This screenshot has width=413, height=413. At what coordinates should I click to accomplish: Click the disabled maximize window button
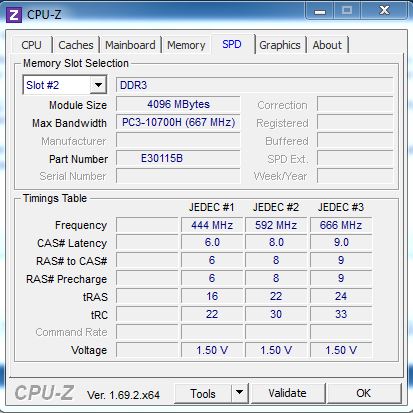coord(347,11)
